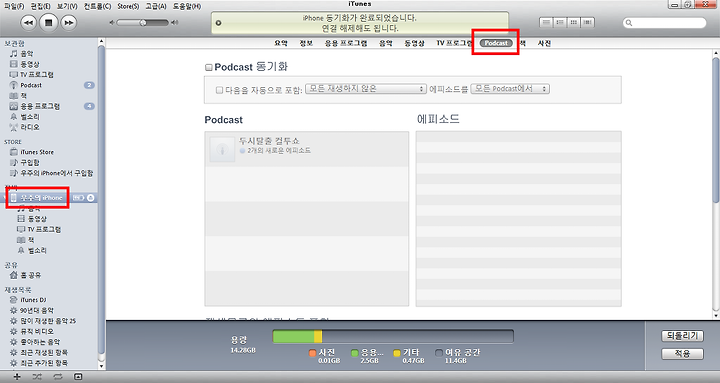Open iPhone's 동영상 sub-item
The width and height of the screenshot is (720, 383).
point(37,219)
